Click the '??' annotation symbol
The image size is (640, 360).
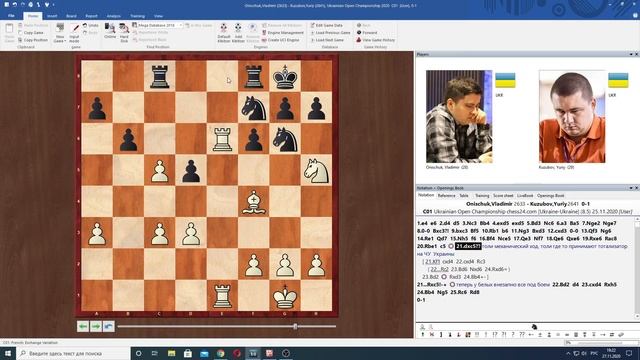coord(522,335)
